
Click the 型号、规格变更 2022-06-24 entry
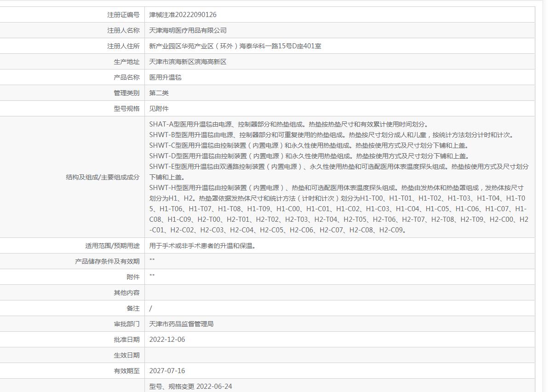coord(191,386)
